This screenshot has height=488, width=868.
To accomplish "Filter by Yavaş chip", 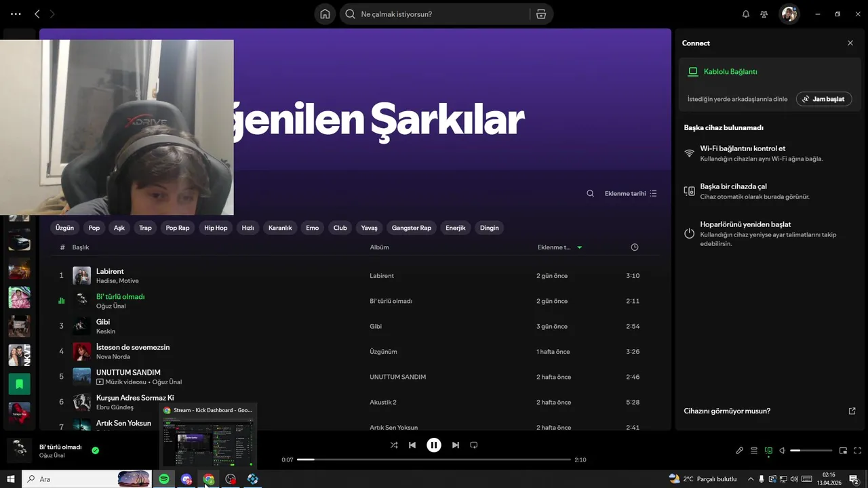I will pos(369,228).
